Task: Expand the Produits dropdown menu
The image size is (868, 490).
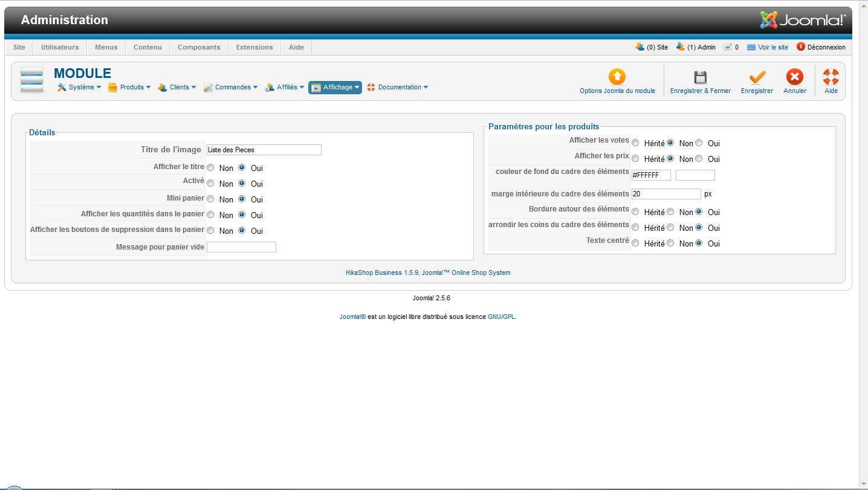Action: tap(129, 88)
